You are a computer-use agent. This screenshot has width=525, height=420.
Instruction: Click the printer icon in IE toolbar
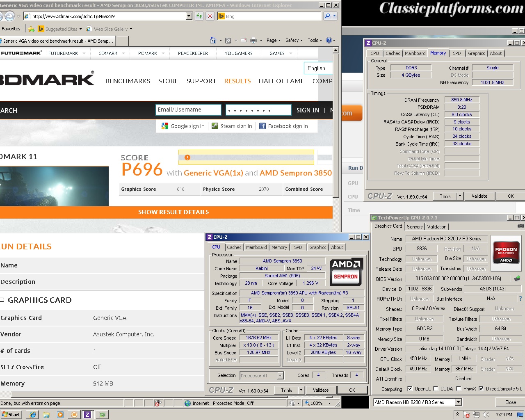tap(253, 40)
